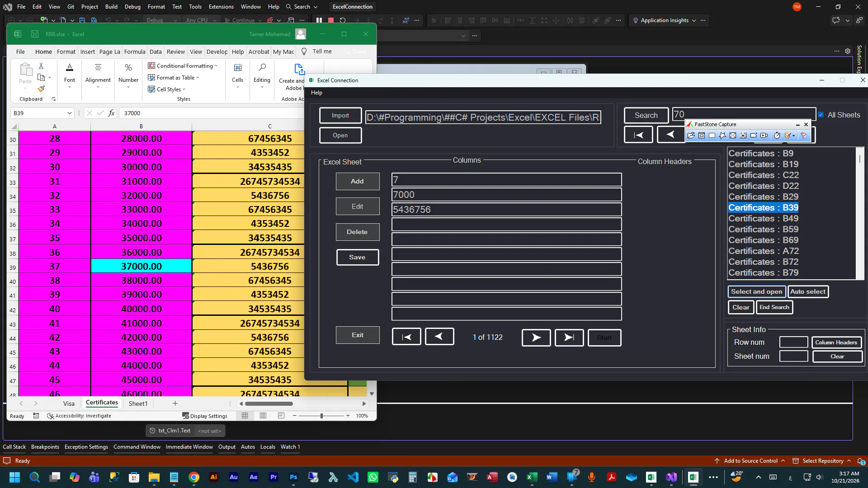Viewport: 868px width, 488px height.
Task: Open Cell Styles dropdown in Excel
Action: click(x=167, y=89)
